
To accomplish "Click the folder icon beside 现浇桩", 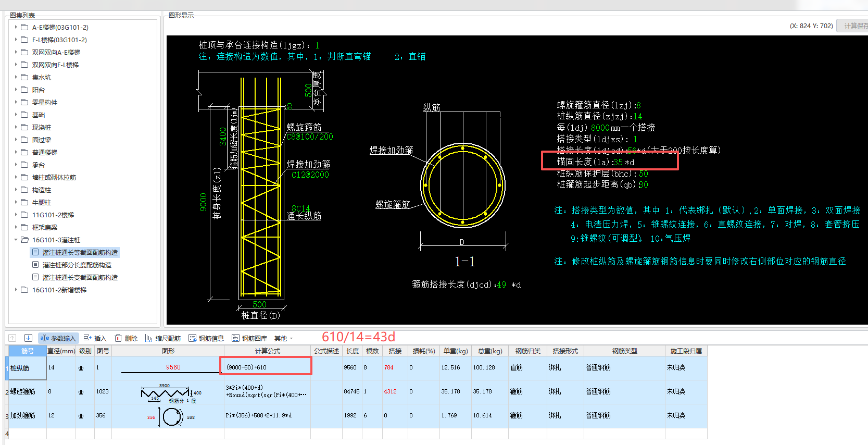I will point(24,127).
